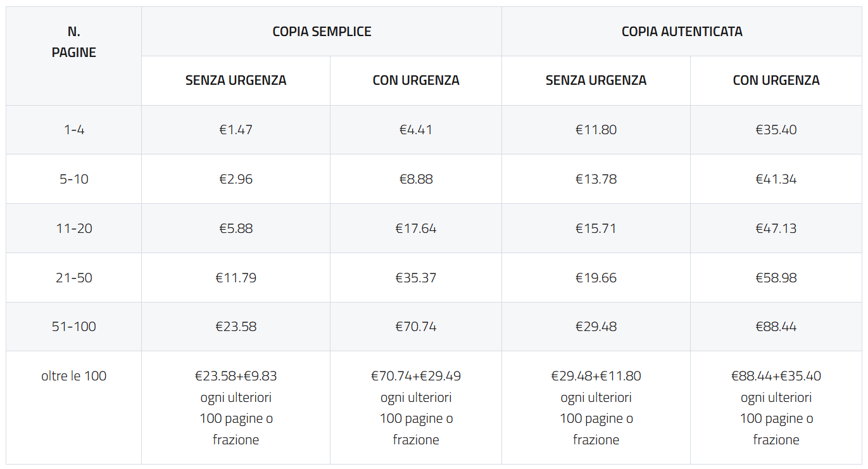This screenshot has width=868, height=469.
Task: Click the €8.88 price cell
Action: 416,179
